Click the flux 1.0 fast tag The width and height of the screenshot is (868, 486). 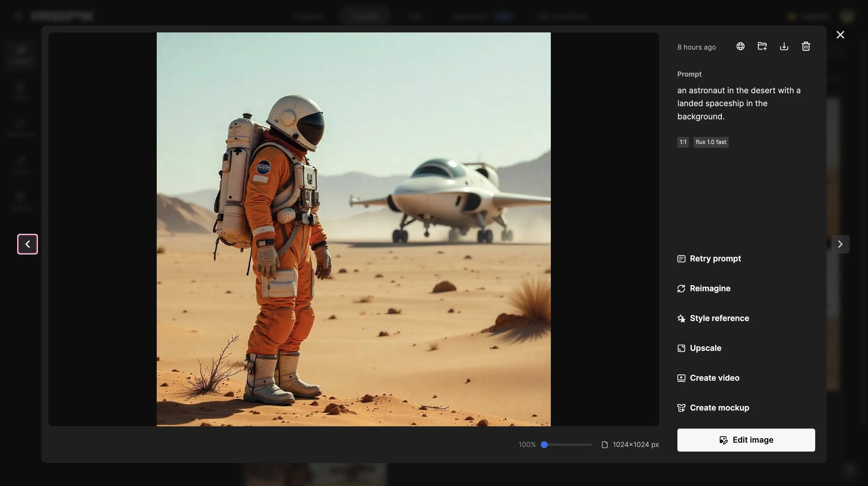click(711, 142)
